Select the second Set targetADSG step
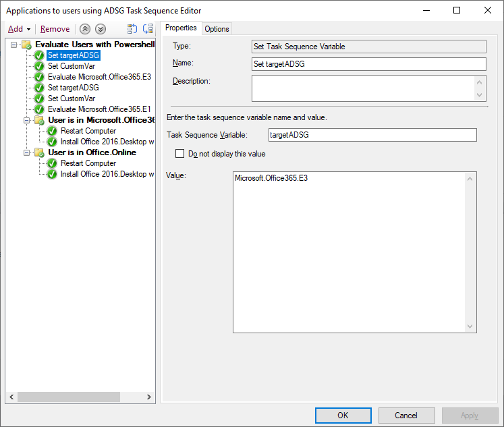This screenshot has width=504, height=427. coord(74,88)
